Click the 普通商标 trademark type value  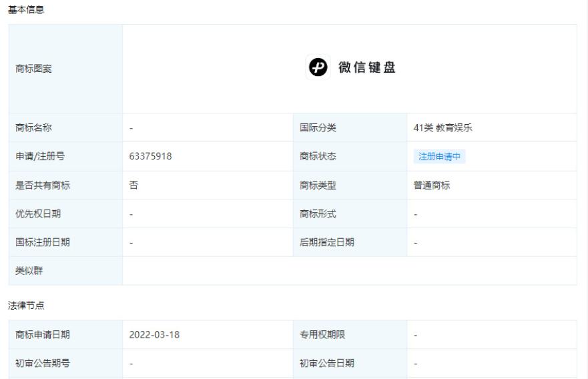point(432,185)
